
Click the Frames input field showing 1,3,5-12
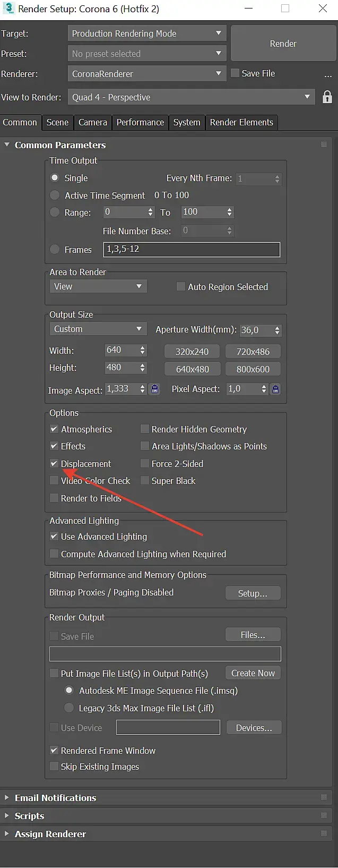tap(192, 249)
